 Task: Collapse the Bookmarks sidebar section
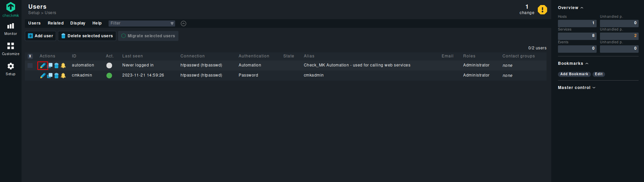(x=573, y=63)
